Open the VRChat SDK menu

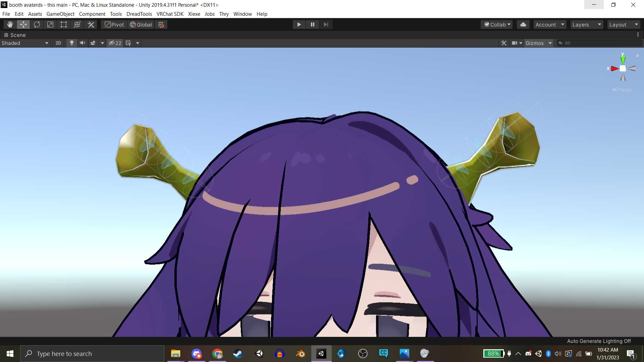coord(170,14)
